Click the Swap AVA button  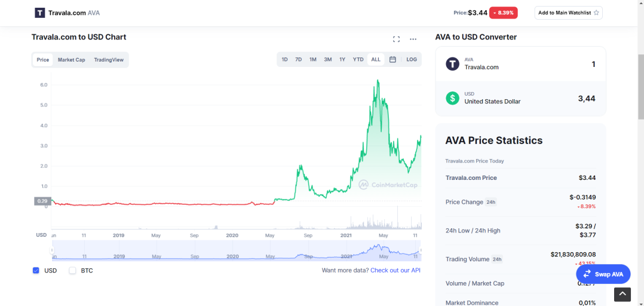pos(603,274)
